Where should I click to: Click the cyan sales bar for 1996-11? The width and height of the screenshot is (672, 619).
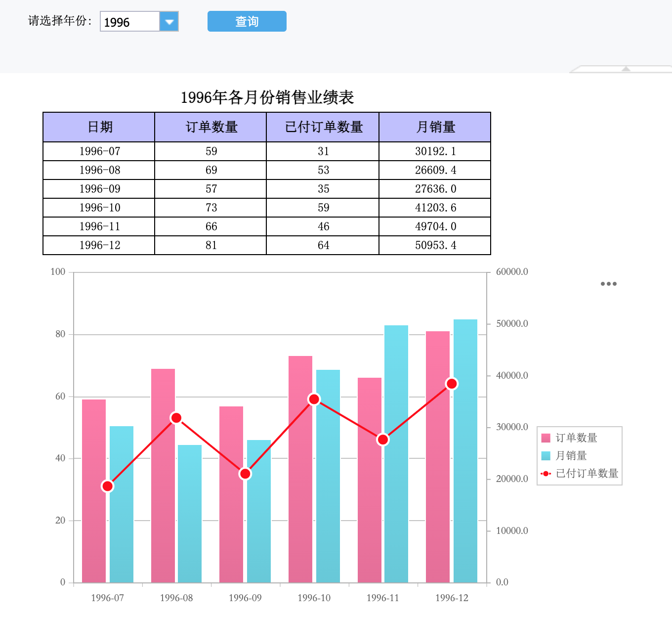(396, 454)
